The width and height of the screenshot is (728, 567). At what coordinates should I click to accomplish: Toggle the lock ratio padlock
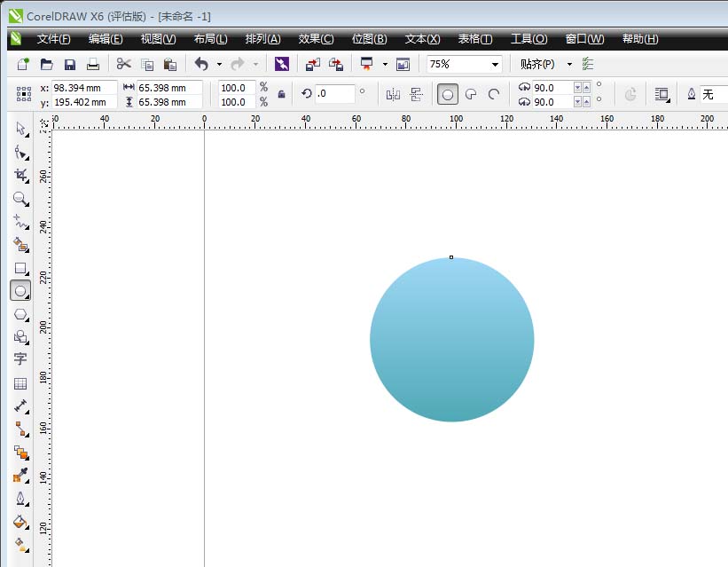coord(282,94)
